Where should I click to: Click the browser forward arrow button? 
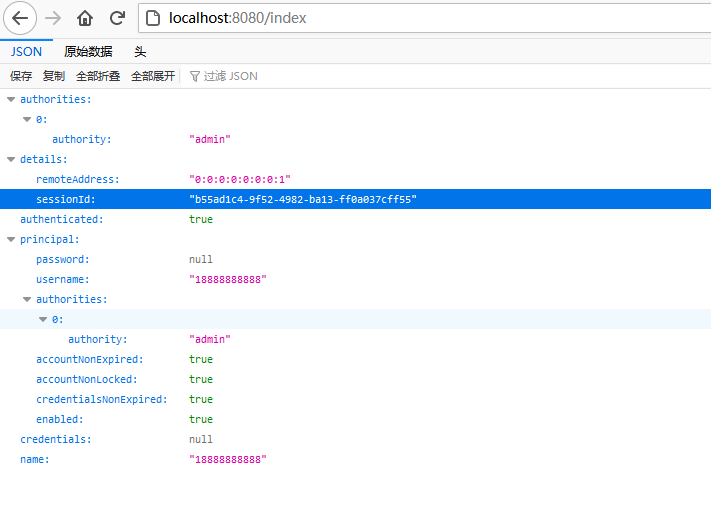click(x=53, y=18)
